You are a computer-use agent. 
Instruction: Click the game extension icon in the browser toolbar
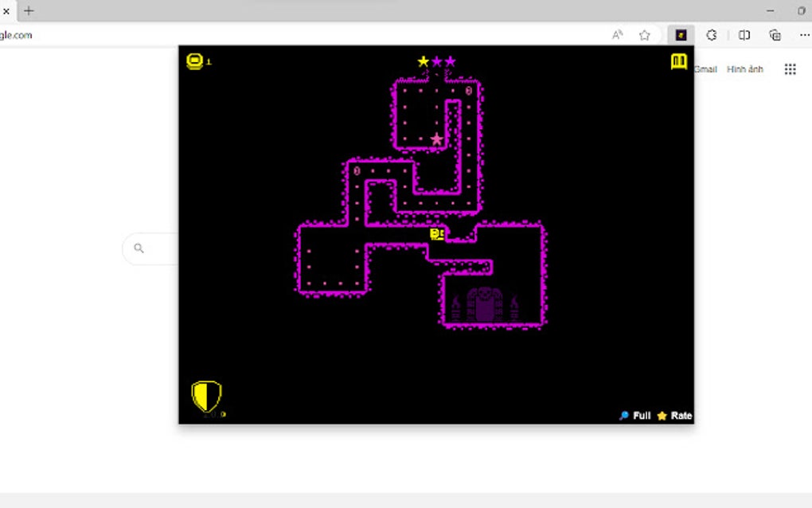tap(681, 35)
